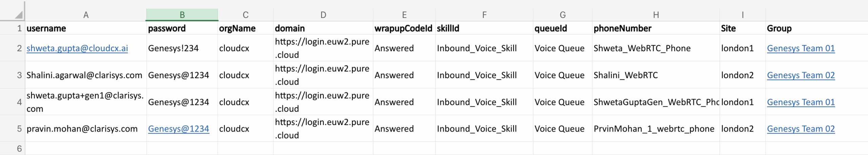This screenshot has width=868, height=155.
Task: Click the Genesys@1234 hyperlink in row 5
Action: (178, 129)
